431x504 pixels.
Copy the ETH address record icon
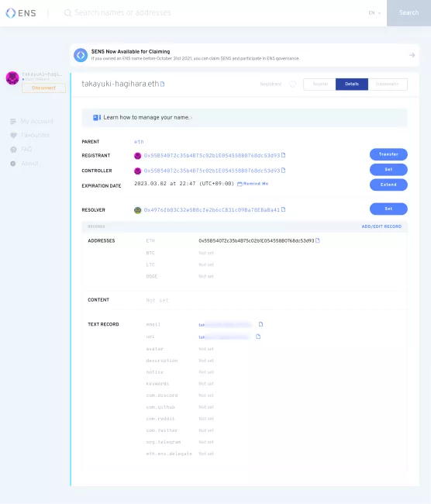tap(318, 240)
